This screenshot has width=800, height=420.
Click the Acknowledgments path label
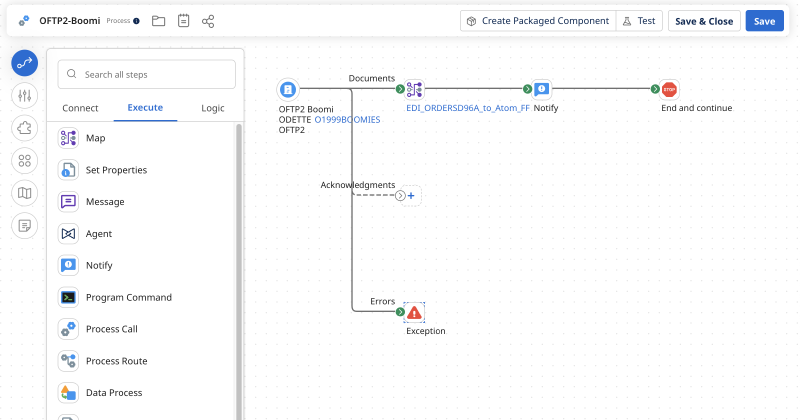[x=358, y=185]
